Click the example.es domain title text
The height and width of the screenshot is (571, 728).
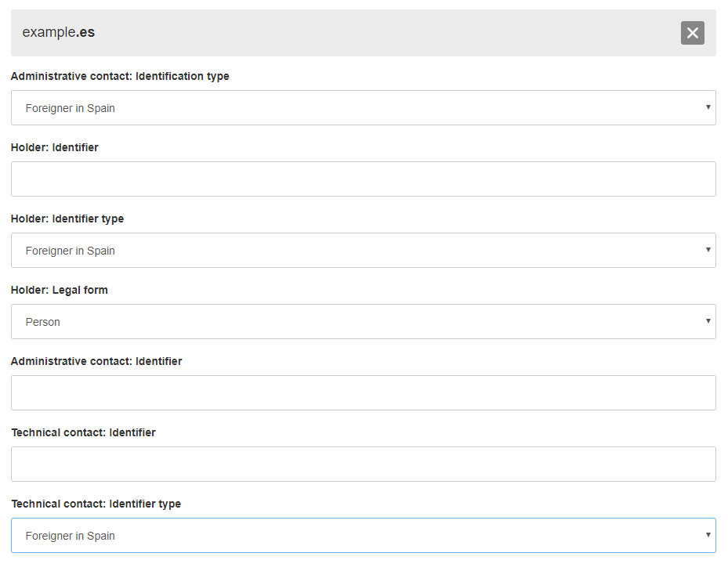click(x=59, y=32)
